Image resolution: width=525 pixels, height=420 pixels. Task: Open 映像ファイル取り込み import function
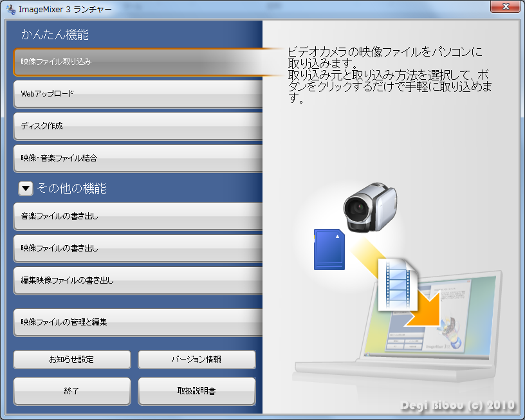[x=138, y=62]
